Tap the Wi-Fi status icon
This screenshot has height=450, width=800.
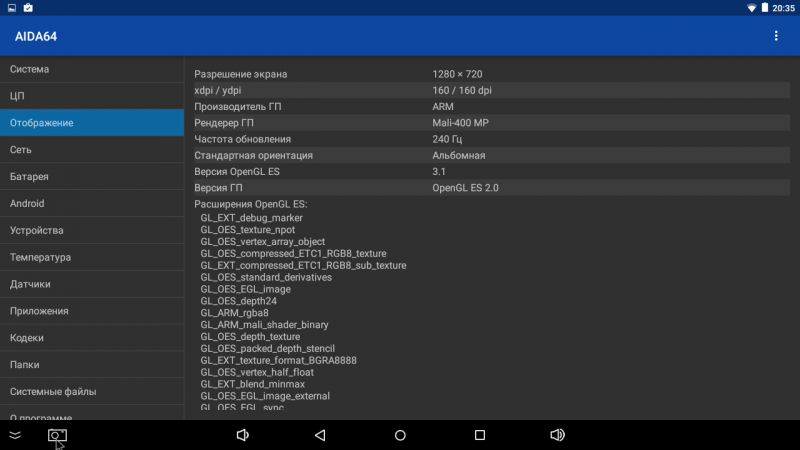752,8
